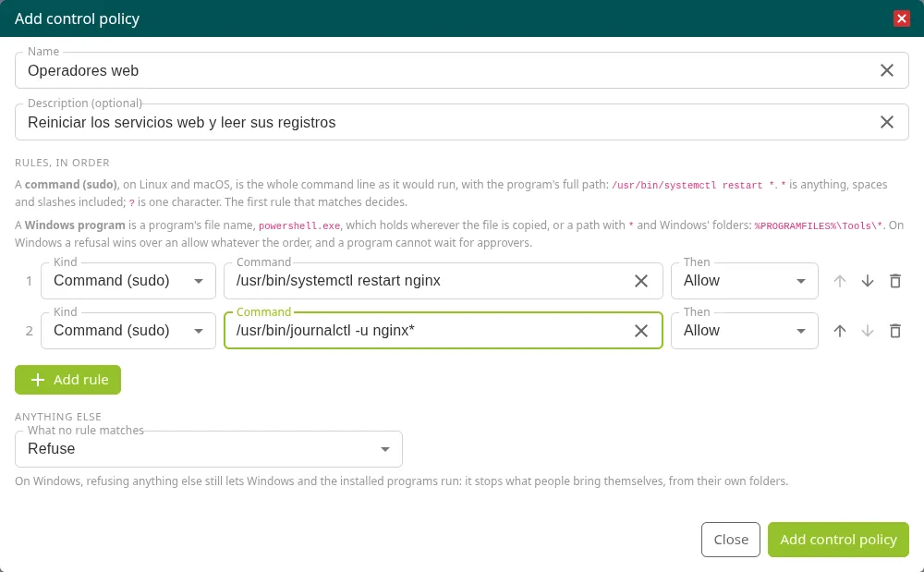Close the Add control policy dialog with red X
The height and width of the screenshot is (572, 924).
tap(901, 18)
